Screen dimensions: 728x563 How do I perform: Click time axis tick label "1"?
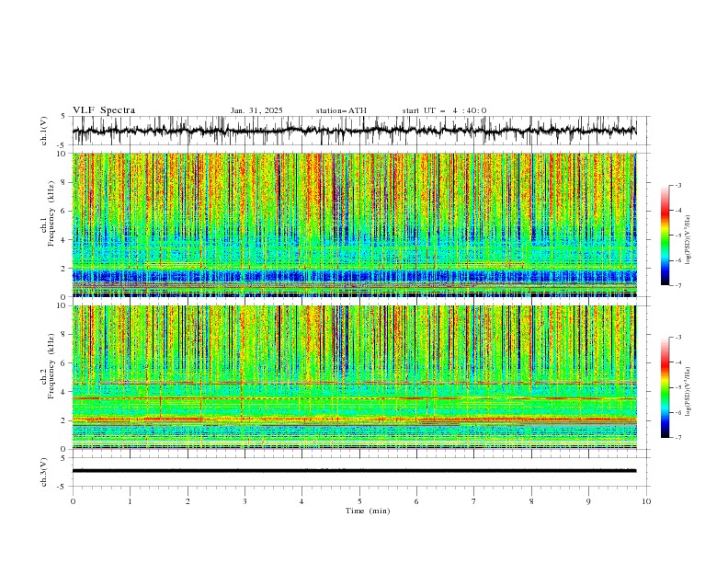point(130,501)
